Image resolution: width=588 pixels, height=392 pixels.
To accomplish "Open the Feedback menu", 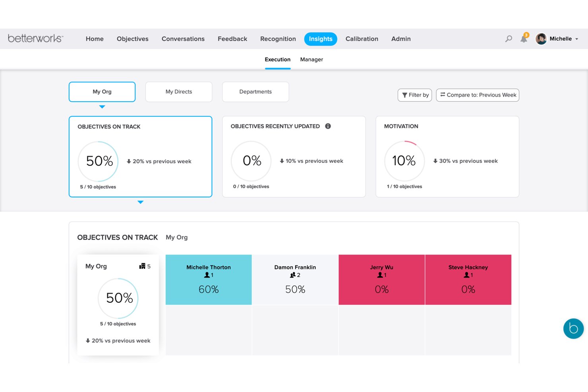I will pyautogui.click(x=232, y=39).
